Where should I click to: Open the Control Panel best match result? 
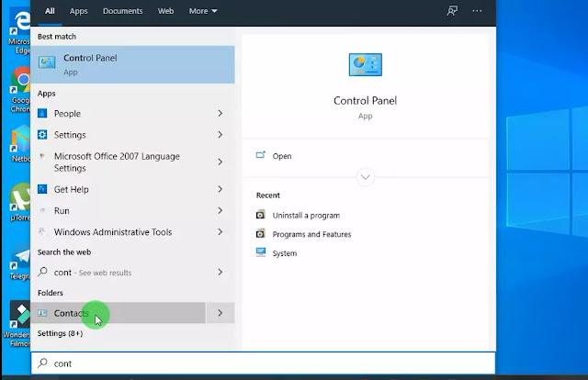(x=132, y=64)
